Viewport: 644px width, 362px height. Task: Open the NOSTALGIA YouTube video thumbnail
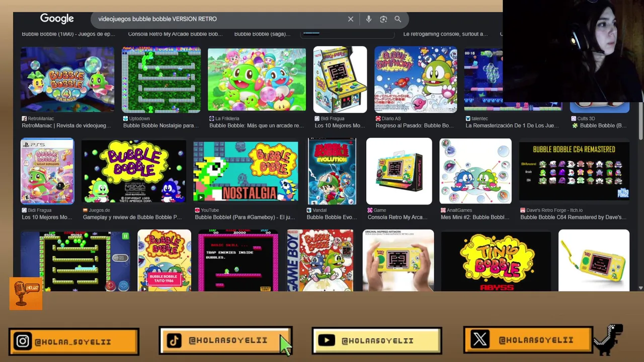(246, 171)
